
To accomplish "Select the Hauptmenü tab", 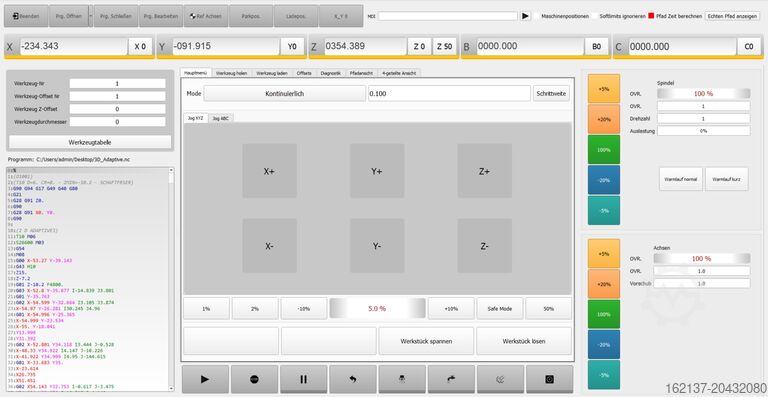I will point(195,73).
